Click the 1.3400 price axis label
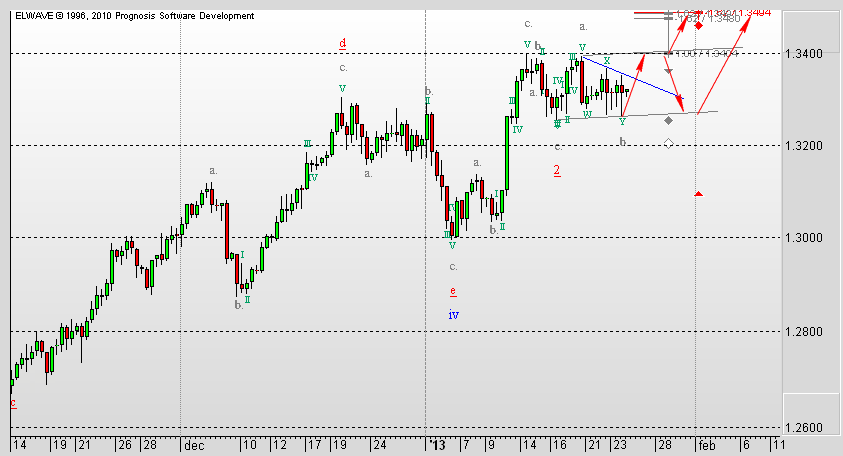The width and height of the screenshot is (843, 456). pyautogui.click(x=808, y=53)
